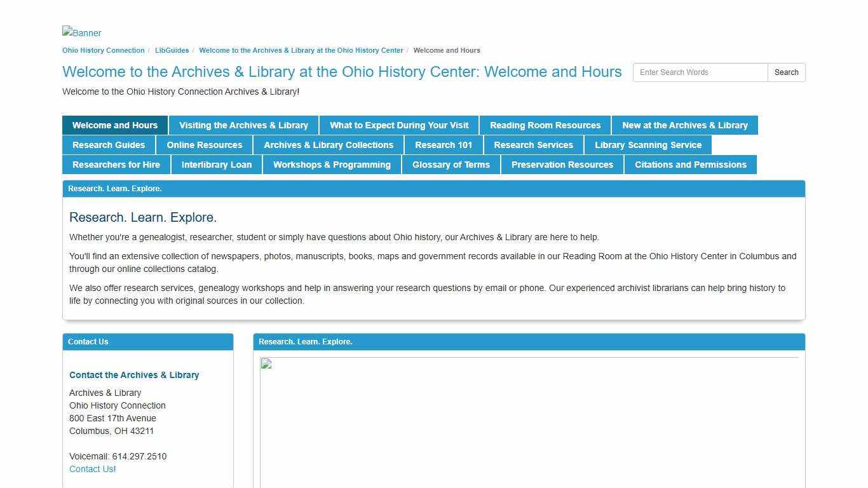Image resolution: width=868 pixels, height=488 pixels.
Task: Open the breadcrumb for the Ohio History Center guide
Action: tap(301, 50)
